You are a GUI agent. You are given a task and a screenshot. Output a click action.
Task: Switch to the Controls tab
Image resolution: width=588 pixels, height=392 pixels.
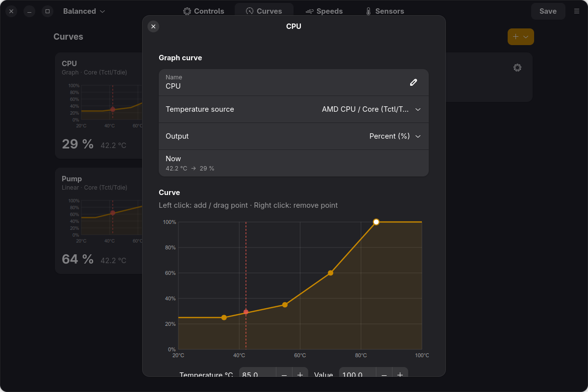(203, 11)
